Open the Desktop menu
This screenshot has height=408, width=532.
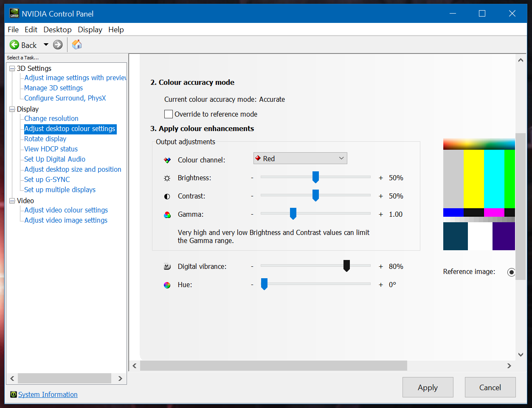57,30
